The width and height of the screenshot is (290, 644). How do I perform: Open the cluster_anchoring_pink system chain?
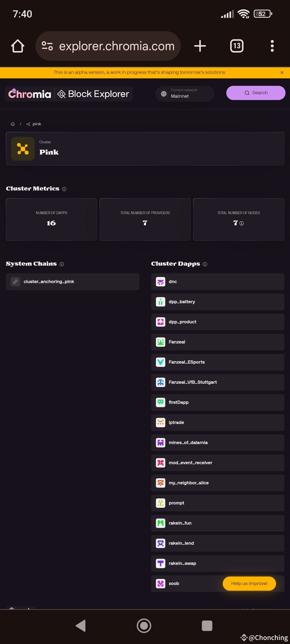[x=73, y=282]
